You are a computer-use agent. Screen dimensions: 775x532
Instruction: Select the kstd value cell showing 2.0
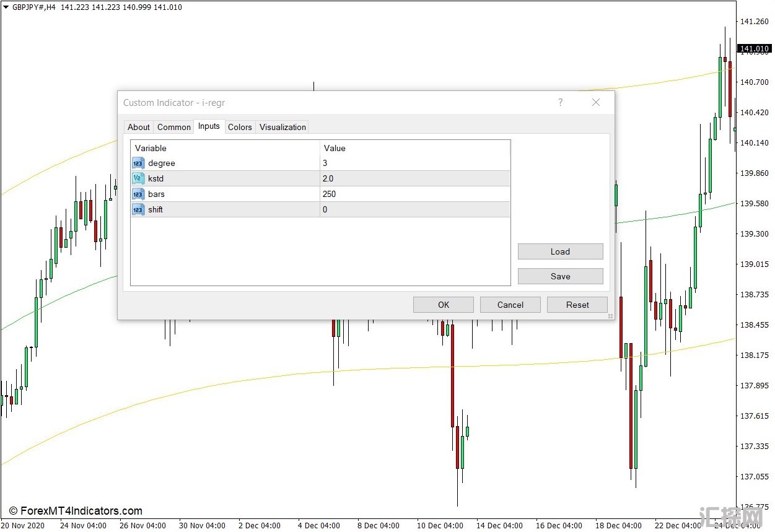(414, 179)
